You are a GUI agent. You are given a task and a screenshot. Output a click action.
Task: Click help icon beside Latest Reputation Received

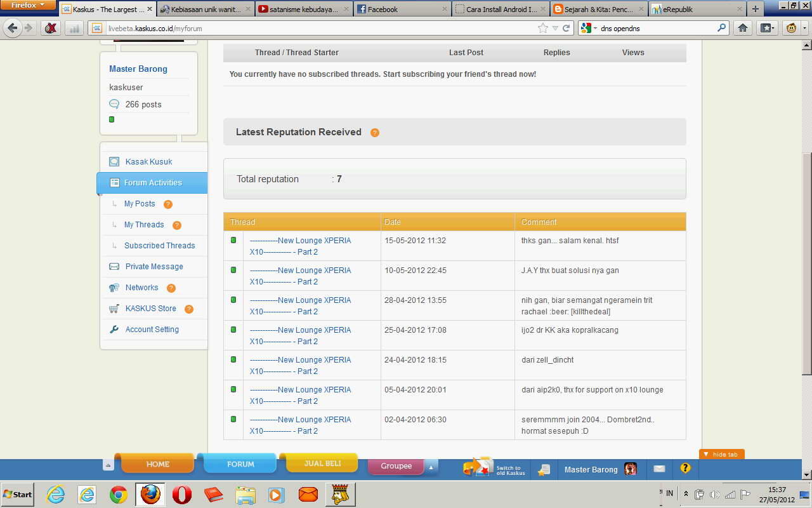tap(375, 133)
